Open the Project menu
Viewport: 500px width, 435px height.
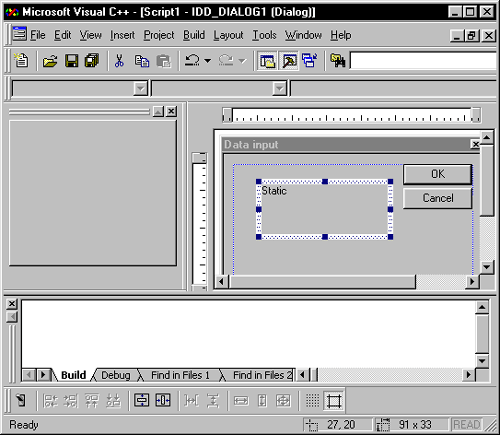[x=159, y=35]
